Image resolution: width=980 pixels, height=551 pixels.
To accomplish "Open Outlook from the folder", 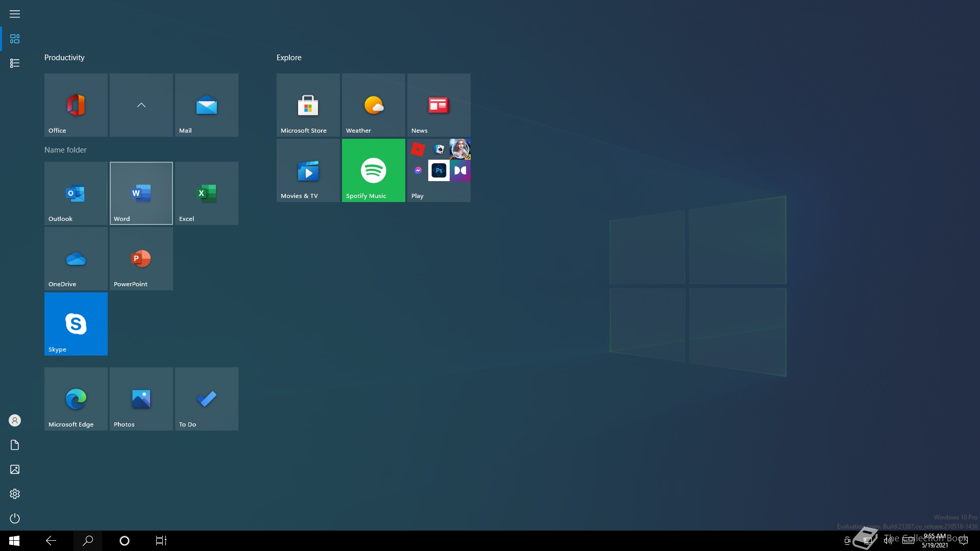I will [x=76, y=193].
